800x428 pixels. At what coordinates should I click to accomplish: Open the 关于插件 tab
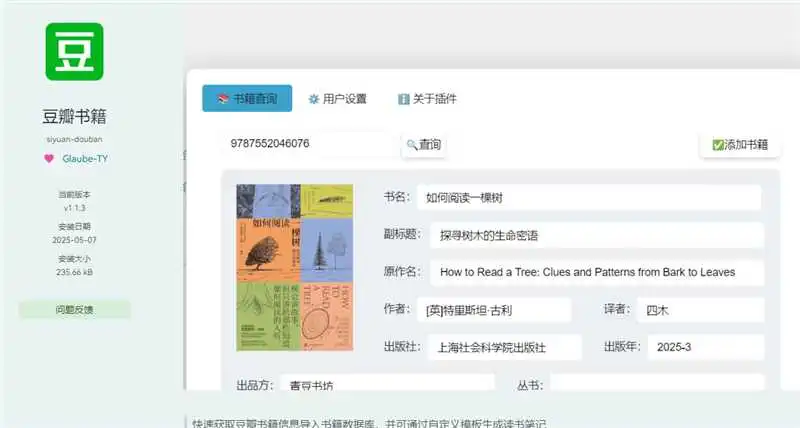[x=427, y=99]
